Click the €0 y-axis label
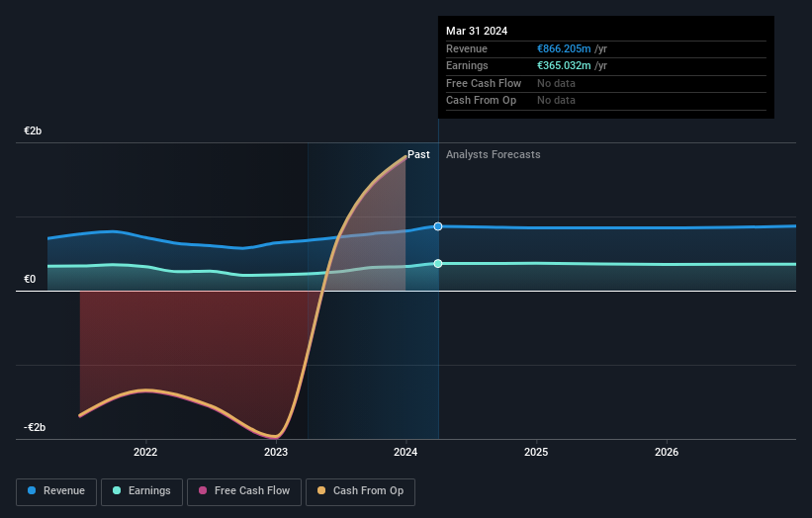This screenshot has height=518, width=812. [30, 279]
